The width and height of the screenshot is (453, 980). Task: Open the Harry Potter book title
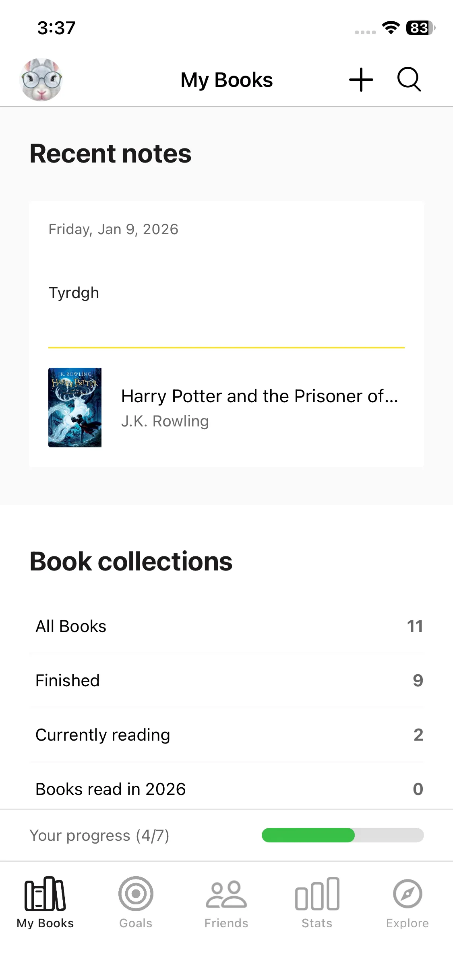point(259,396)
